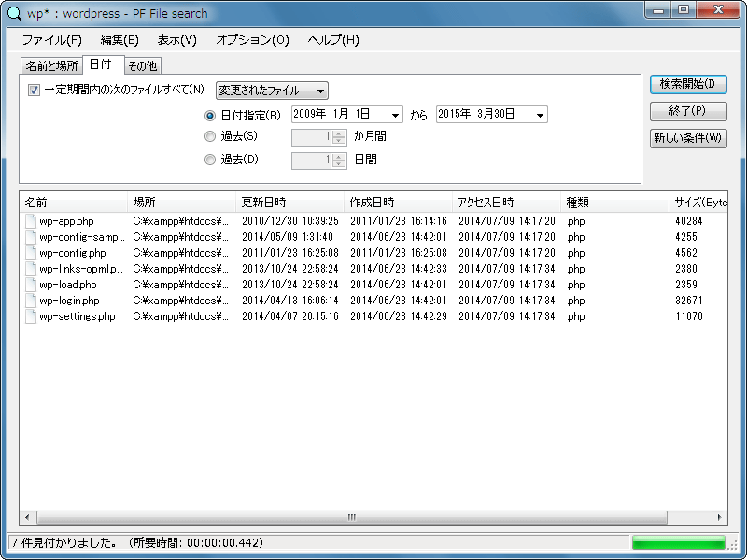Click update time 2014/05/09 1:31:40

click(x=288, y=237)
